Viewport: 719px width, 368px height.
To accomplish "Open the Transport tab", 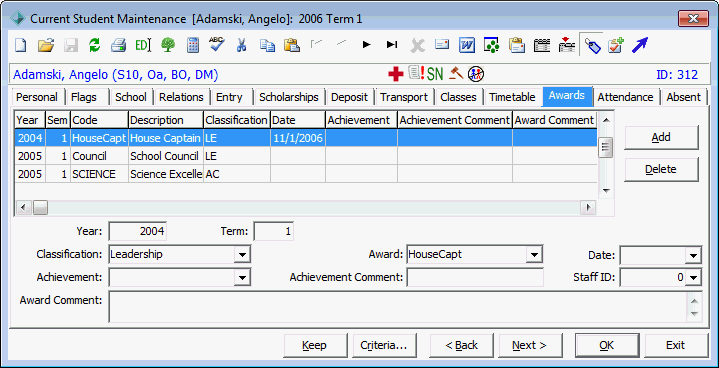I will pos(404,97).
